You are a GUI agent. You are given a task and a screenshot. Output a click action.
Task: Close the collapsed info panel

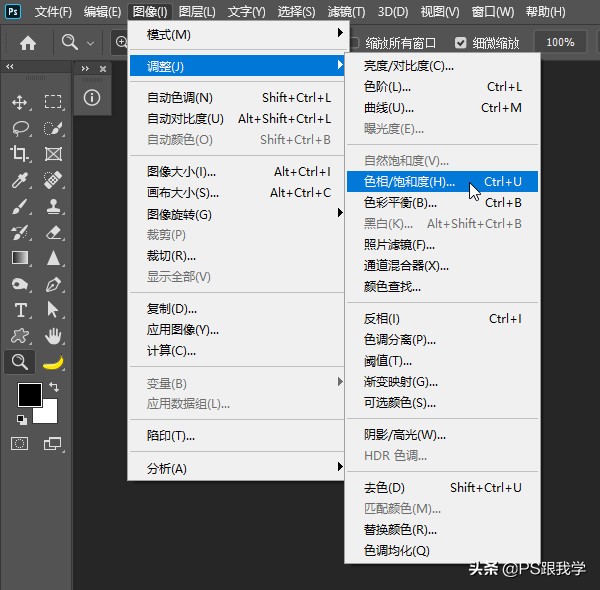[x=103, y=69]
